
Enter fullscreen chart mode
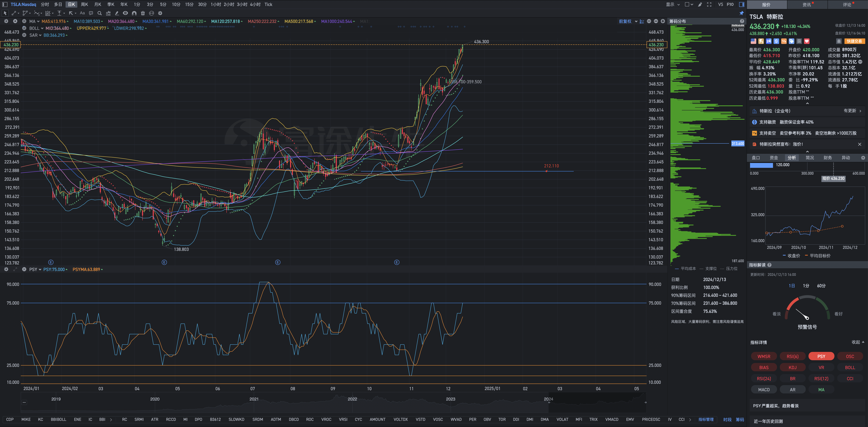coord(709,4)
